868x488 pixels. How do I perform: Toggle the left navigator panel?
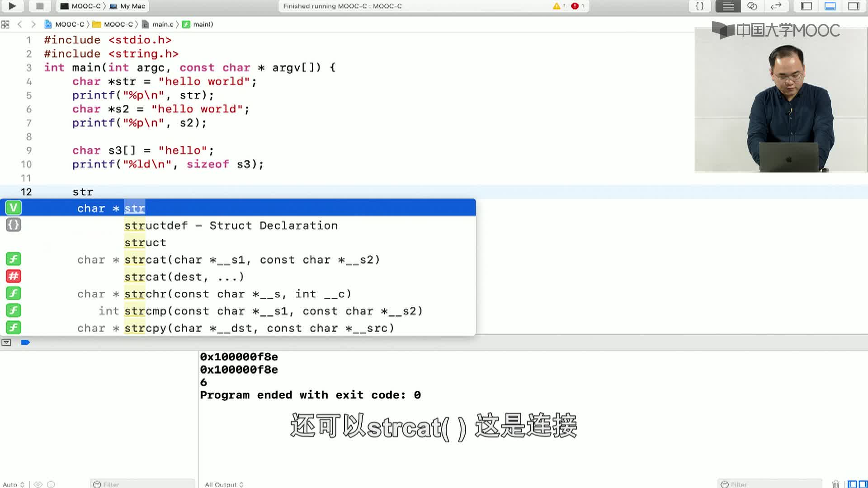coord(806,6)
